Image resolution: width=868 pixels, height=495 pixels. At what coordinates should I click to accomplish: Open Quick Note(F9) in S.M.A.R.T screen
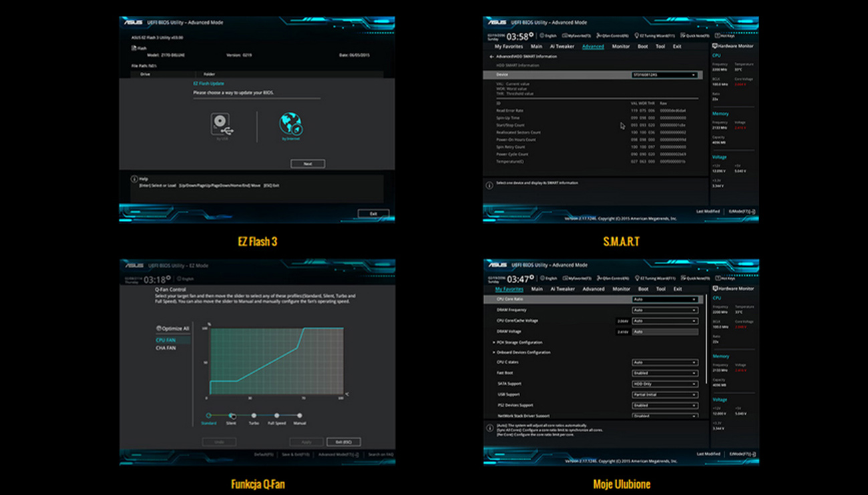pos(696,35)
